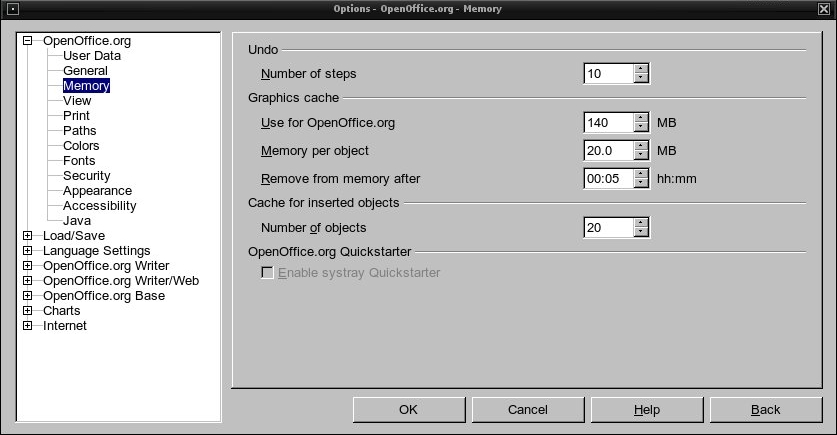The width and height of the screenshot is (837, 435).
Task: Decrease Memory per object value
Action: pos(641,155)
